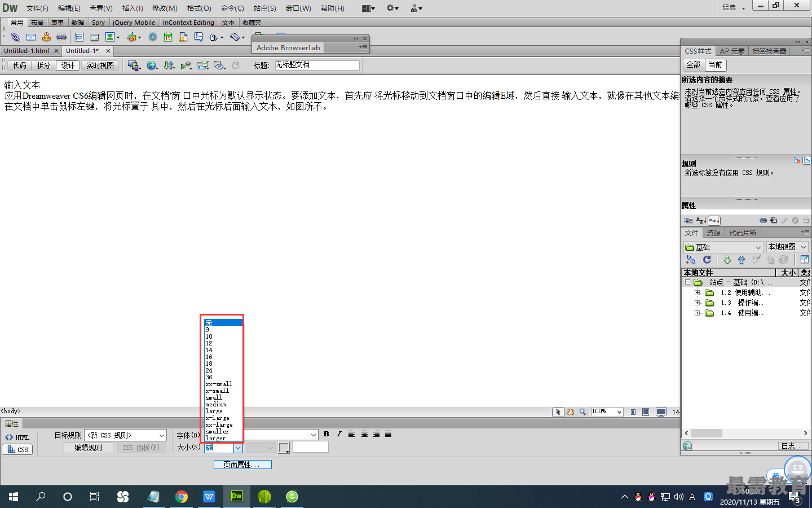The width and height of the screenshot is (812, 508).
Task: Expand the 1.3 folder node
Action: [x=697, y=303]
